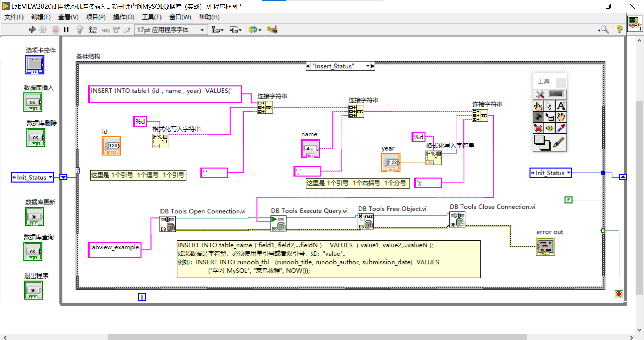Click the Run arrow to execute the VI
The image size is (644, 340).
click(x=32, y=30)
